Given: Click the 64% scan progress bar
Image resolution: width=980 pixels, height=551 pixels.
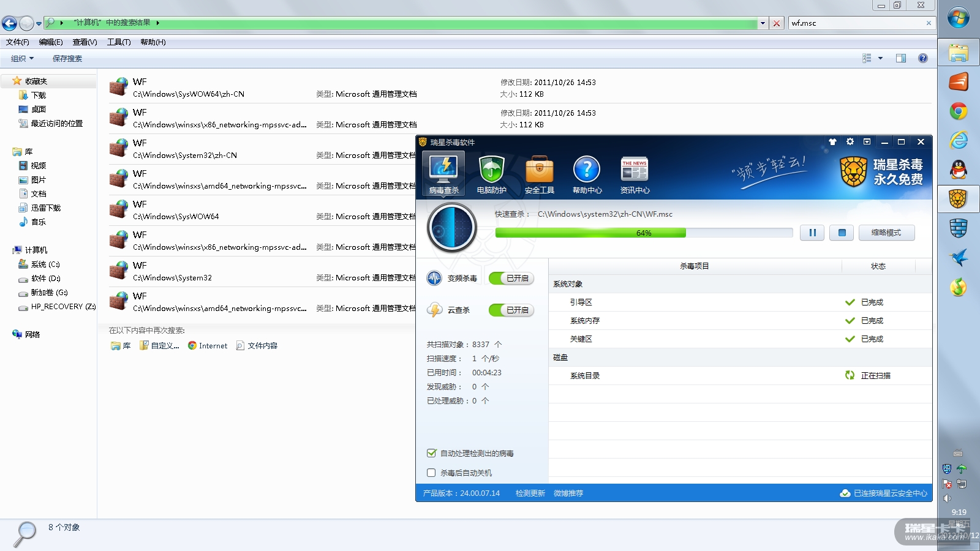Looking at the screenshot, I should [x=644, y=233].
